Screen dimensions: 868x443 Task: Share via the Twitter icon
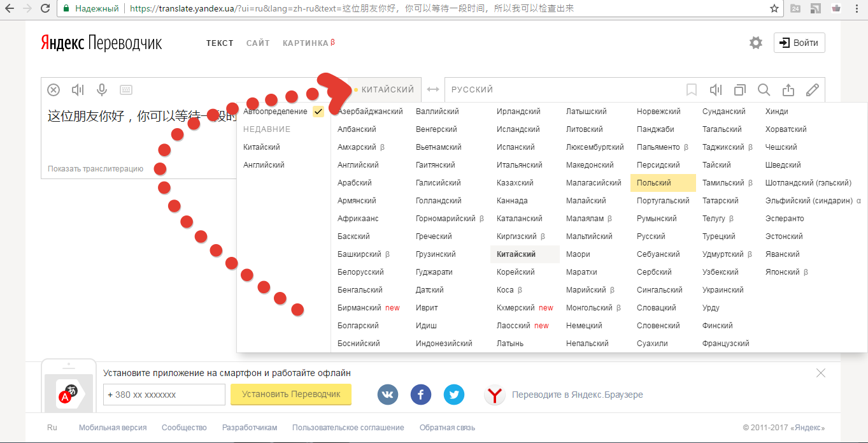coord(454,395)
